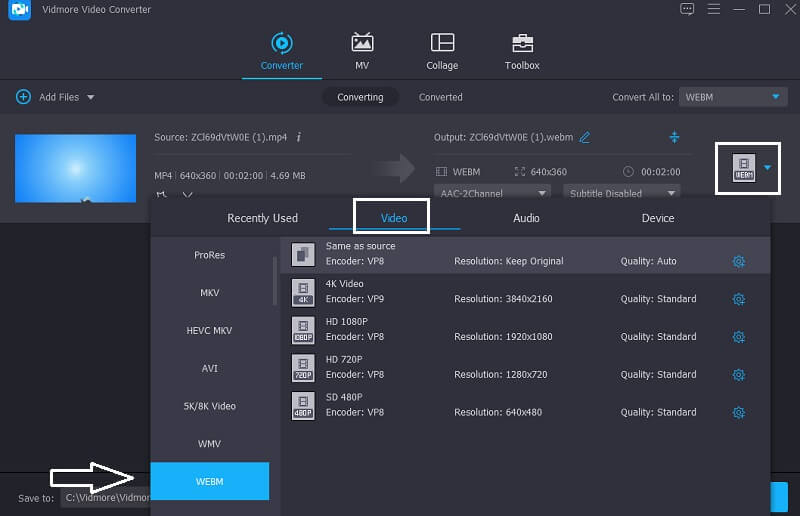Open settings gear for HD 1080P

coord(738,337)
